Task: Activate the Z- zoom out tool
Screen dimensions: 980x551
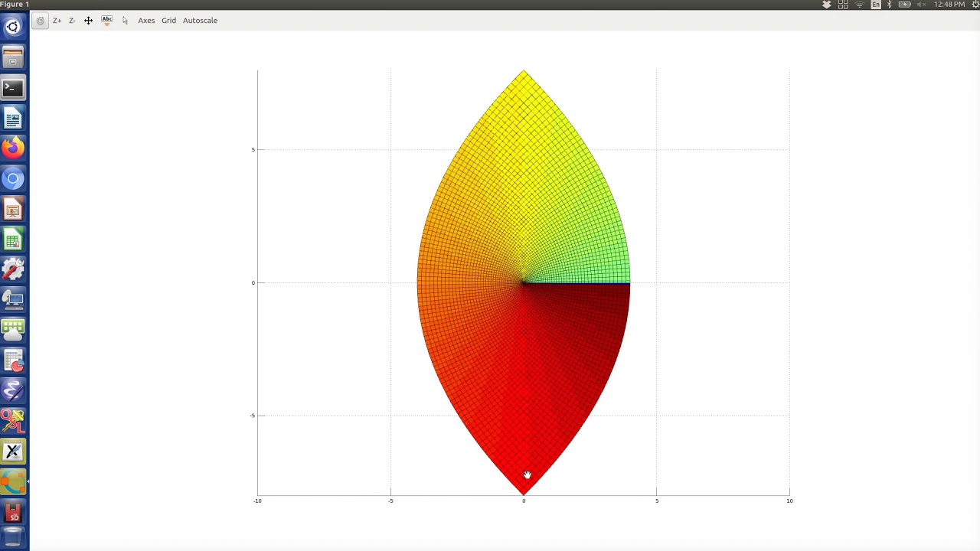Action: pos(72,21)
